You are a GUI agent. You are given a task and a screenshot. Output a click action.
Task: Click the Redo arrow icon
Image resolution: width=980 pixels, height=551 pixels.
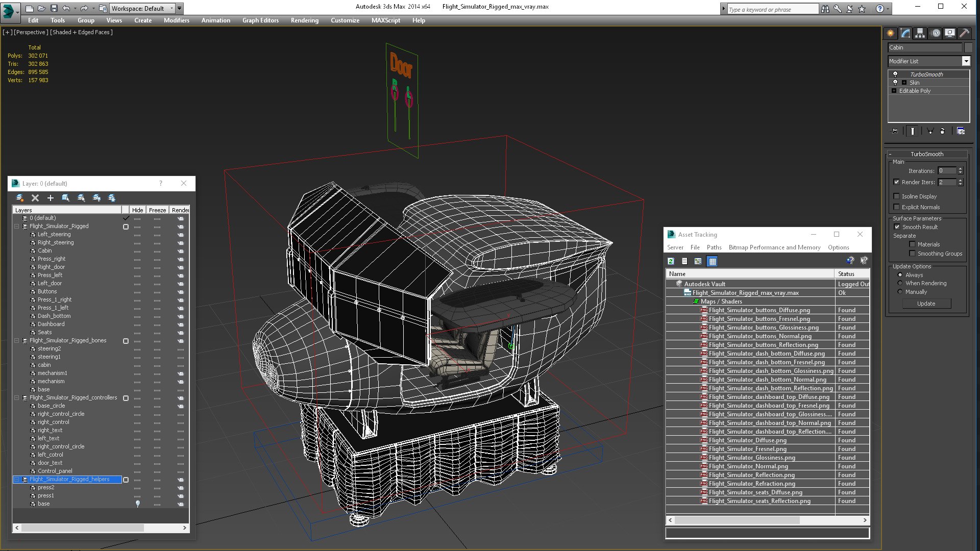(84, 8)
